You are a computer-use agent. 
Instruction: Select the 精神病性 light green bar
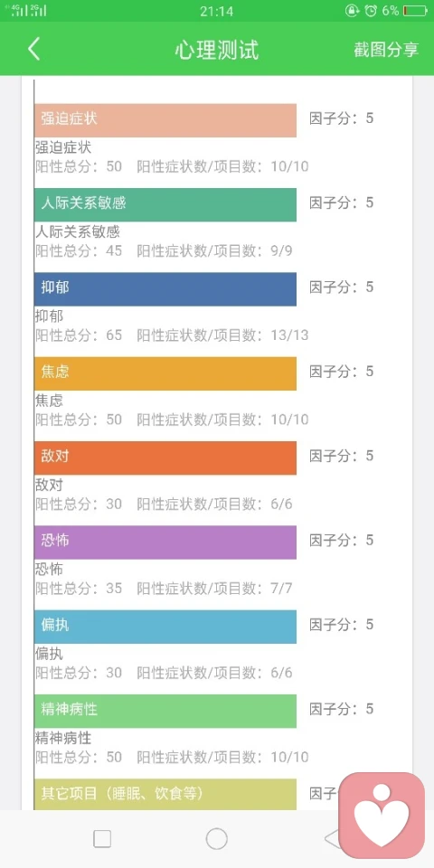point(165,711)
